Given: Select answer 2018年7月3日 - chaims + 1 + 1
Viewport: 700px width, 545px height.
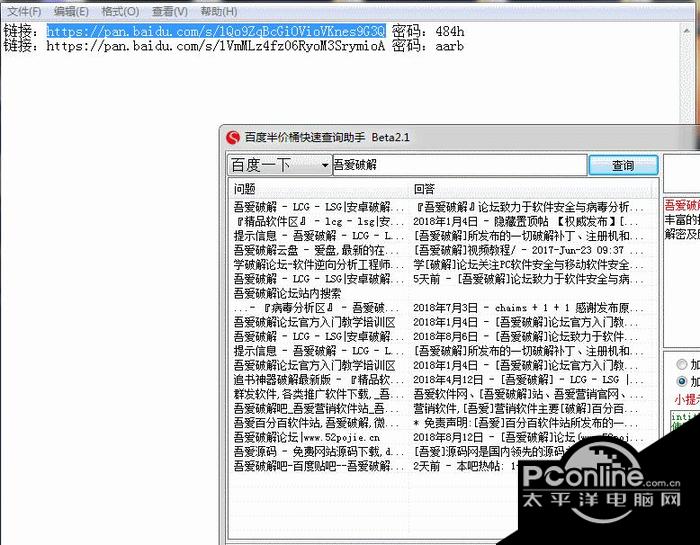Looking at the screenshot, I should pyautogui.click(x=529, y=308).
